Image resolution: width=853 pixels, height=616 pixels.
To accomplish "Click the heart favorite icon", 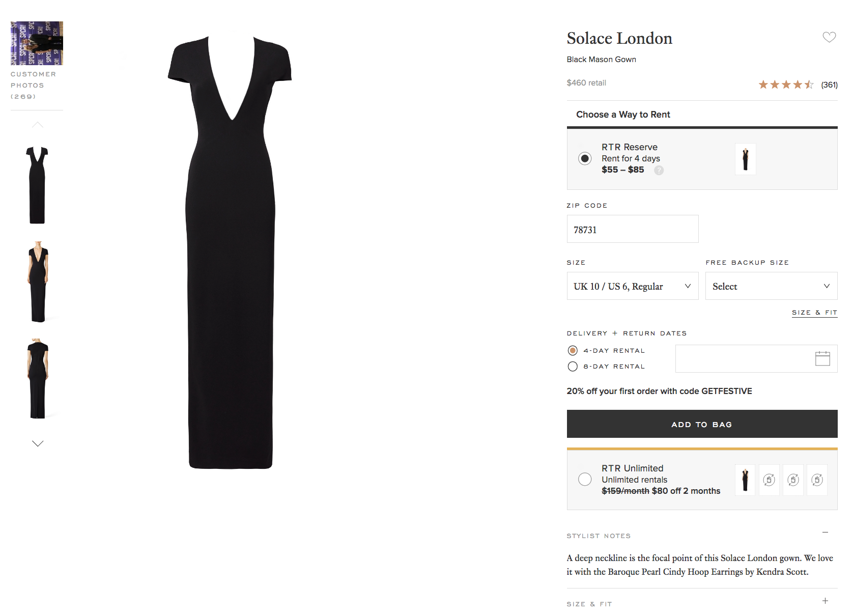I will click(x=829, y=37).
